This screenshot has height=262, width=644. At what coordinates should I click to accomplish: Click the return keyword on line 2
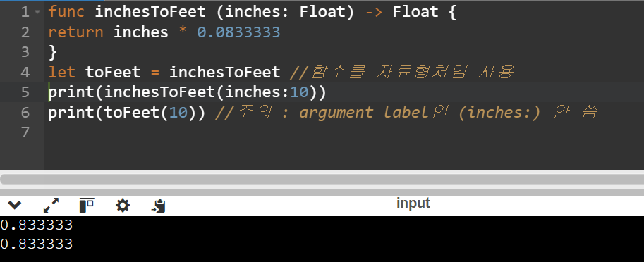tap(75, 32)
